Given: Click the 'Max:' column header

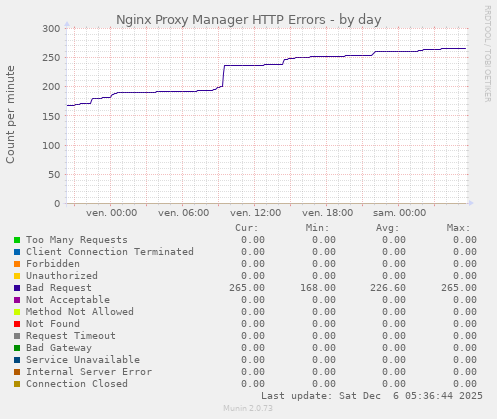Looking at the screenshot, I should pyautogui.click(x=458, y=228).
